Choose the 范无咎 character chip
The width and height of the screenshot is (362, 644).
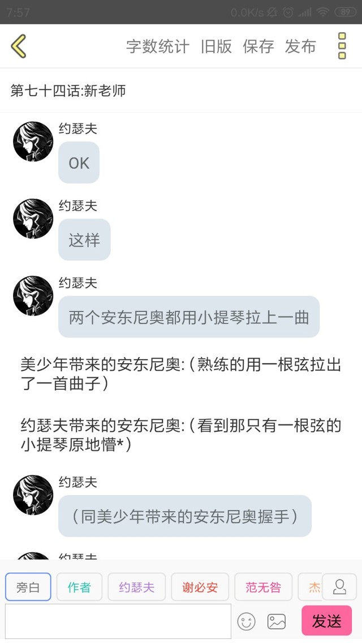[263, 587]
